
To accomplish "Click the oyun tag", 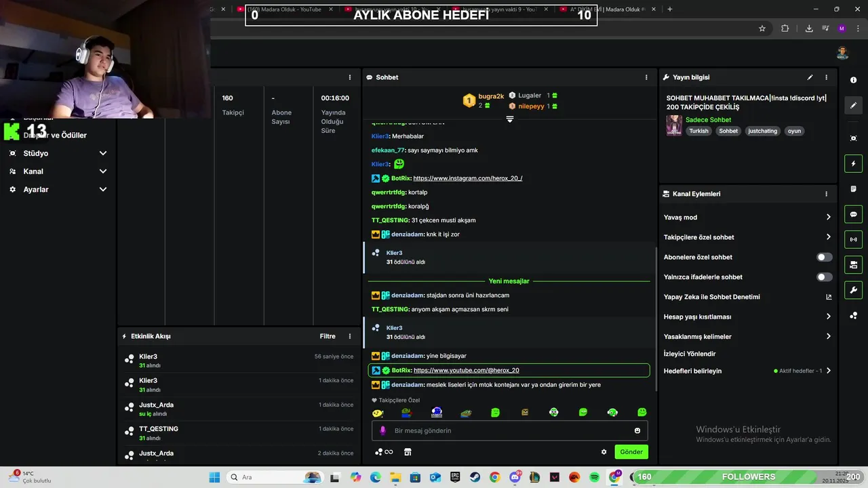I will [x=794, y=131].
